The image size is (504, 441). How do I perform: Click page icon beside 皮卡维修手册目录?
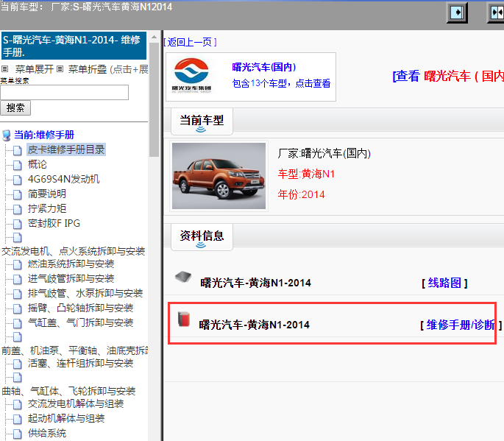point(17,150)
